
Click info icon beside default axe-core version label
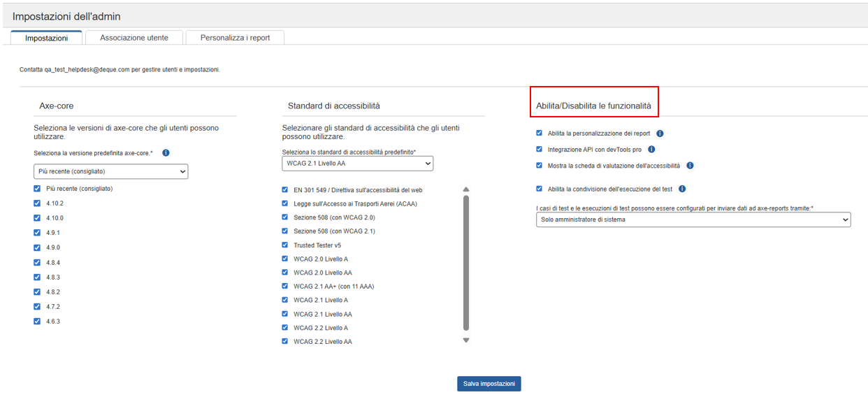tap(166, 153)
